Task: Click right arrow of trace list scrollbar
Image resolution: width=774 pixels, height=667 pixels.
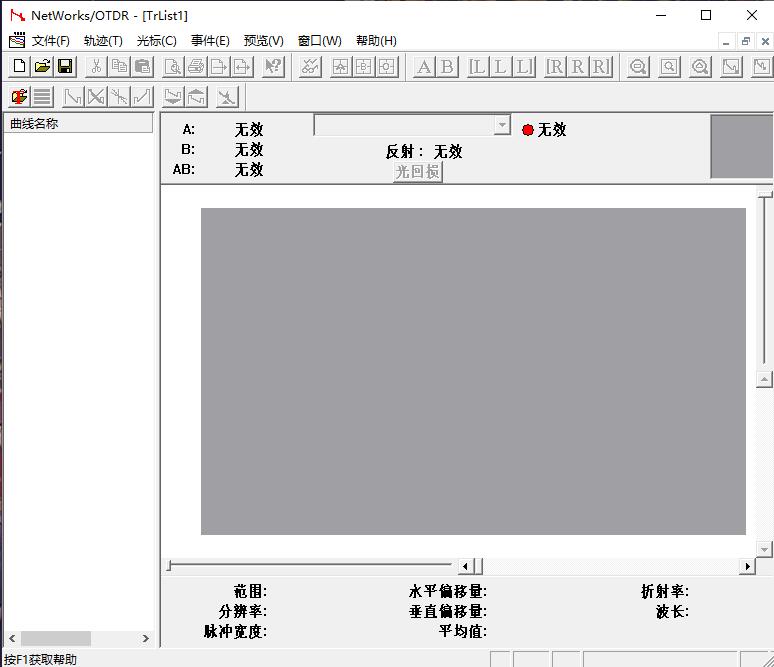Action: click(x=145, y=638)
